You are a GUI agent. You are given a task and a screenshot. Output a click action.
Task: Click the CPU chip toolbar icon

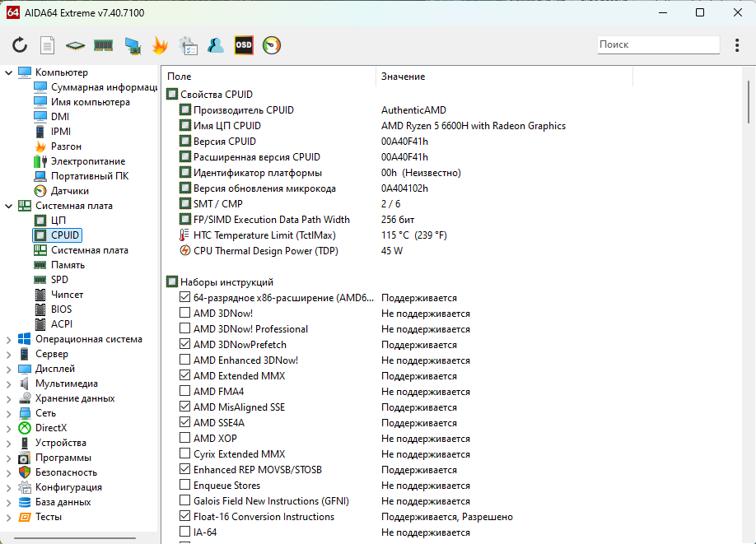click(76, 45)
